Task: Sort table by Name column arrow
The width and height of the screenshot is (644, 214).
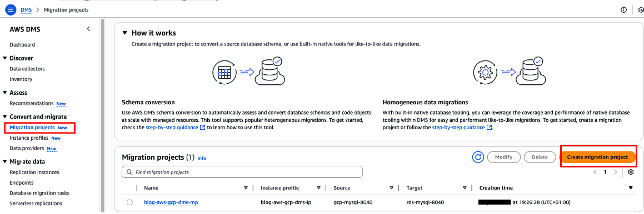Action: point(246,188)
